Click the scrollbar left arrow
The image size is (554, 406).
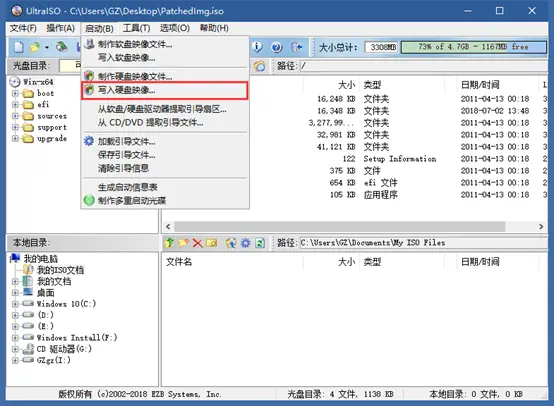pos(168,226)
